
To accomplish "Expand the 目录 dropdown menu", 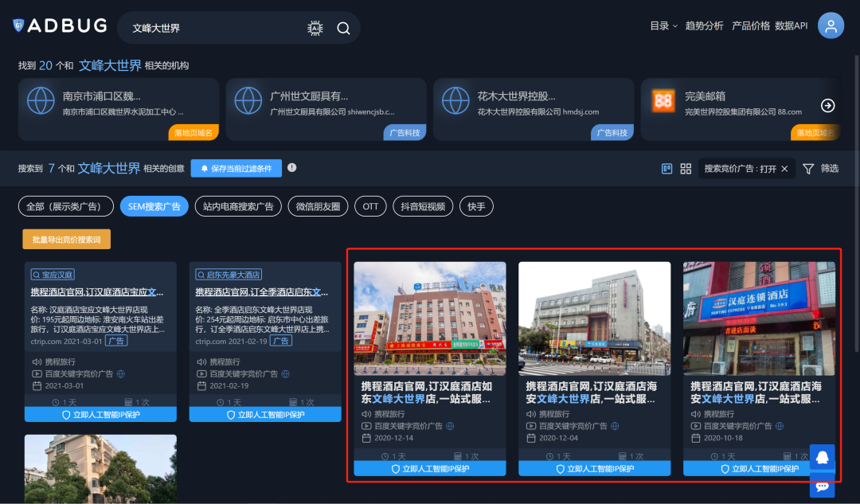I will tap(663, 25).
